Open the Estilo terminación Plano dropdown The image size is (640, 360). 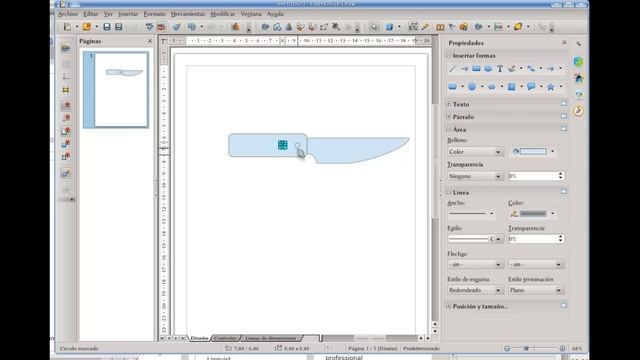(536, 290)
